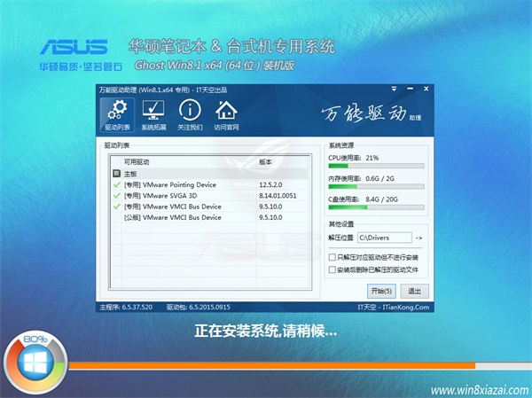Viewport: 532px width, 398px height.
Task: Uncheck VMware Pointing Device driver
Action: (x=116, y=185)
